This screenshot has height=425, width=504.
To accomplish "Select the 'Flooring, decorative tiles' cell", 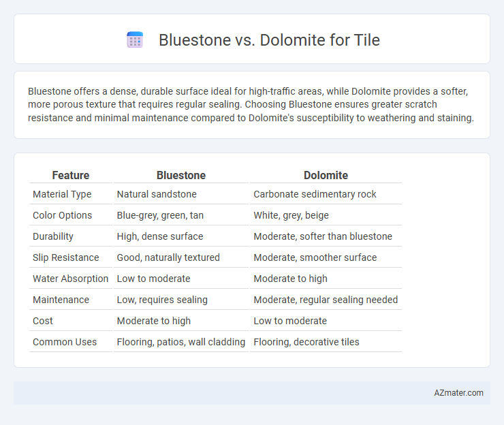I will (x=306, y=342).
